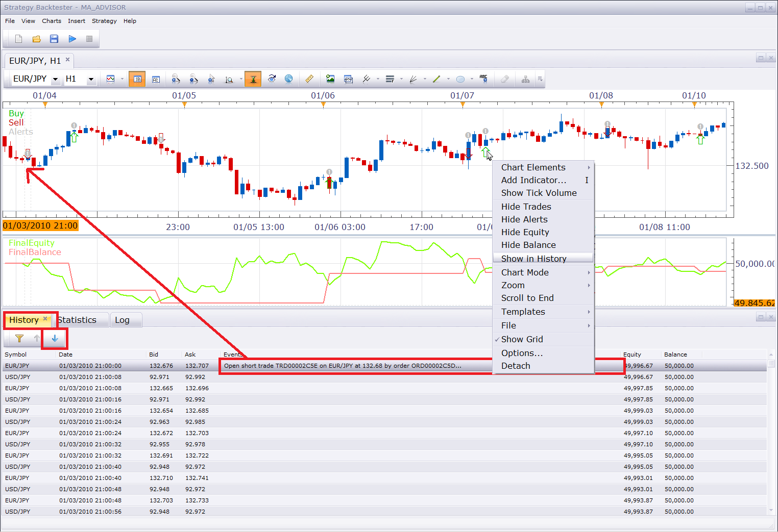The image size is (778, 532).
Task: Click the ABC text label tool
Action: (483, 79)
